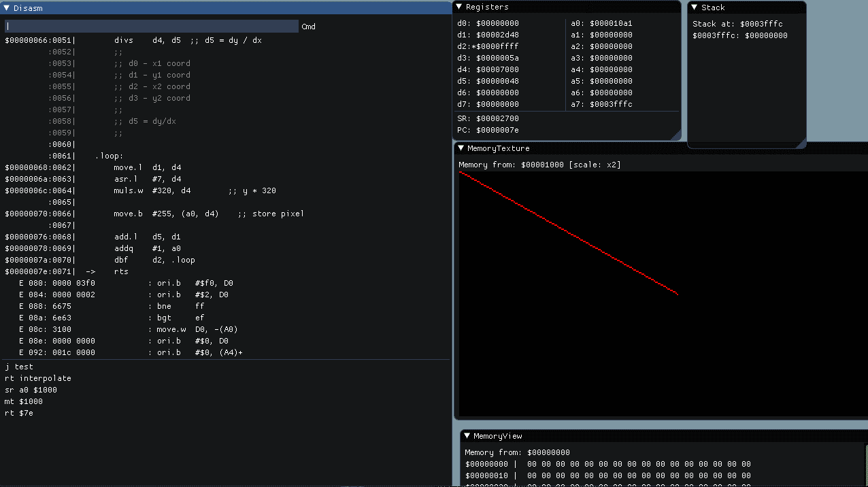Click 'Memory from: $00001000 [scale: x2]' text
This screenshot has height=487, width=868.
click(x=540, y=165)
